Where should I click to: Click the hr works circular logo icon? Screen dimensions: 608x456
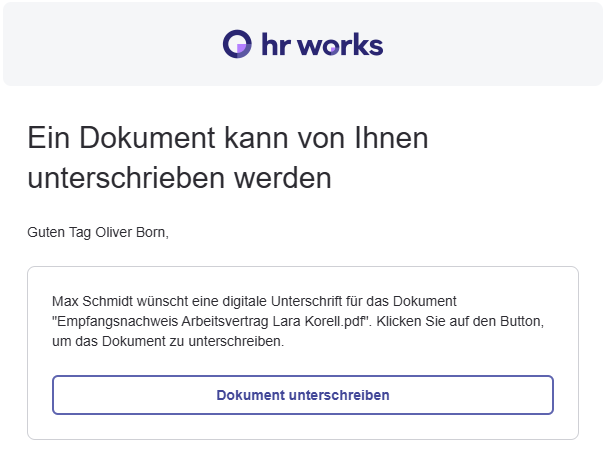click(237, 45)
